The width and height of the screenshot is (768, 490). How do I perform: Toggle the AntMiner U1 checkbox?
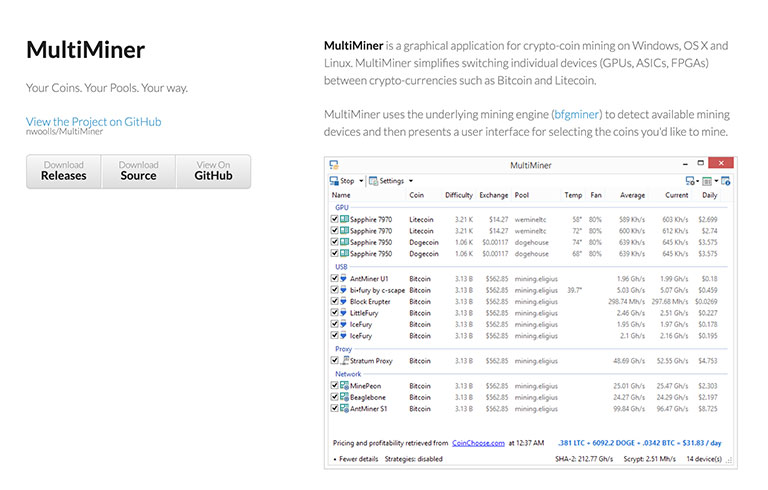335,278
